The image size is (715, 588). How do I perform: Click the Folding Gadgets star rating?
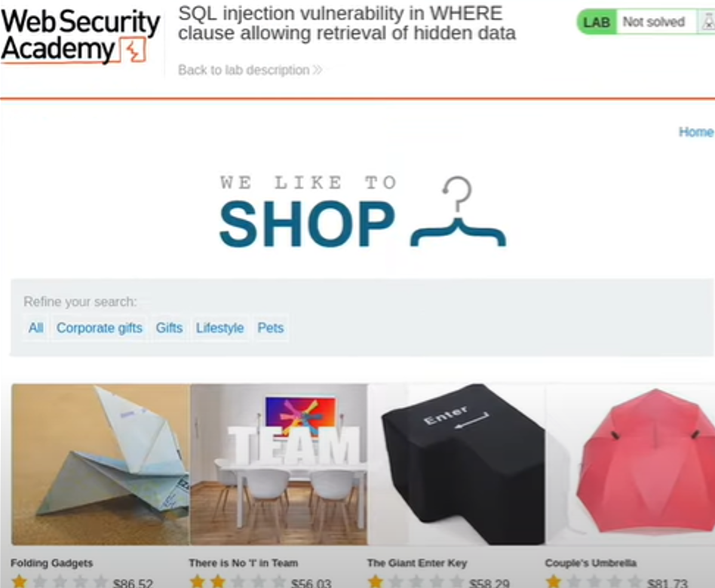[x=60, y=581]
